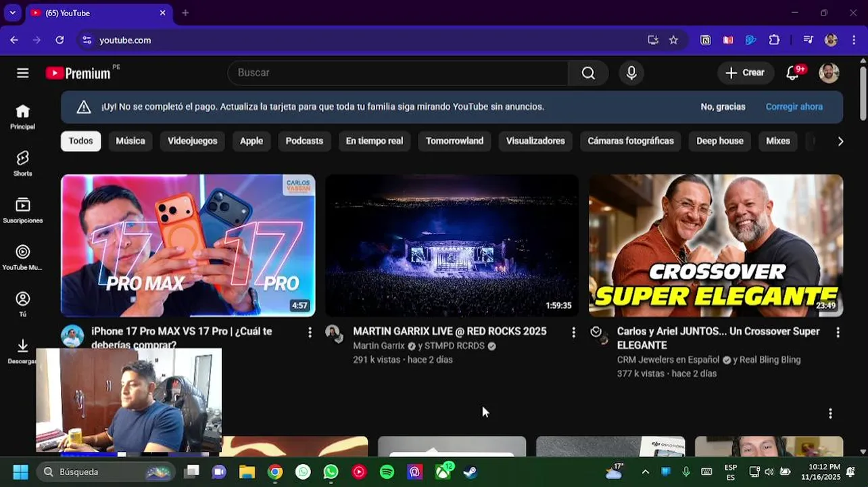The height and width of the screenshot is (487, 868).
Task: Click the Chrome back arrow
Action: pos(14,40)
